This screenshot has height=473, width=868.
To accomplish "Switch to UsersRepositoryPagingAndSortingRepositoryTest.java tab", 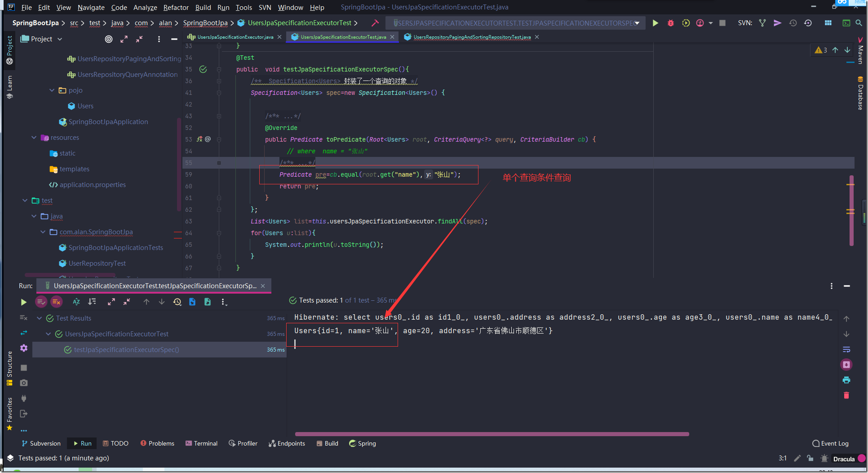I will pos(472,37).
